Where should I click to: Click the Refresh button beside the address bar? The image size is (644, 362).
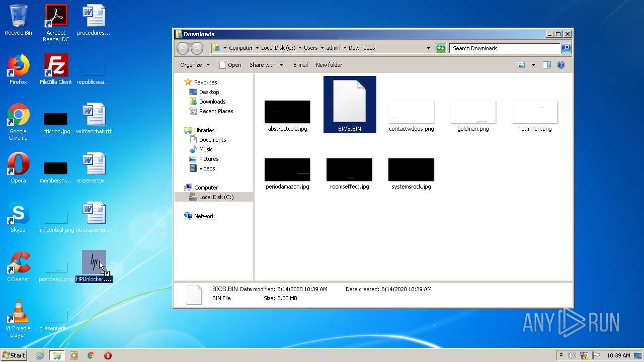pyautogui.click(x=441, y=48)
